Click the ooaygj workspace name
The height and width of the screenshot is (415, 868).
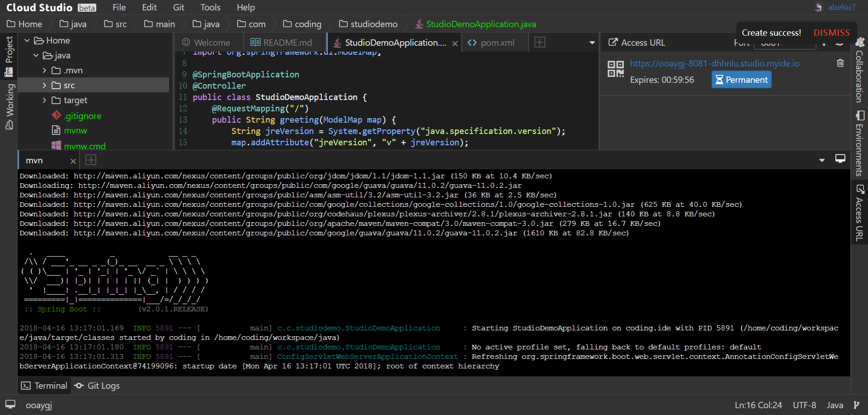(x=39, y=405)
